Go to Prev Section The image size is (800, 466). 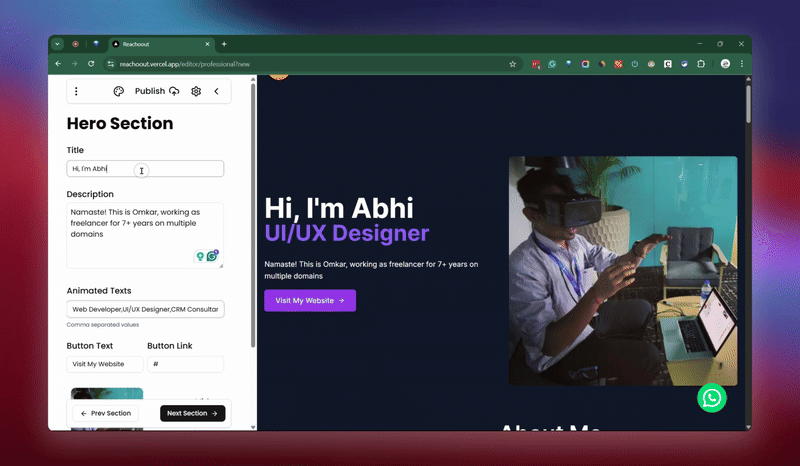[106, 413]
